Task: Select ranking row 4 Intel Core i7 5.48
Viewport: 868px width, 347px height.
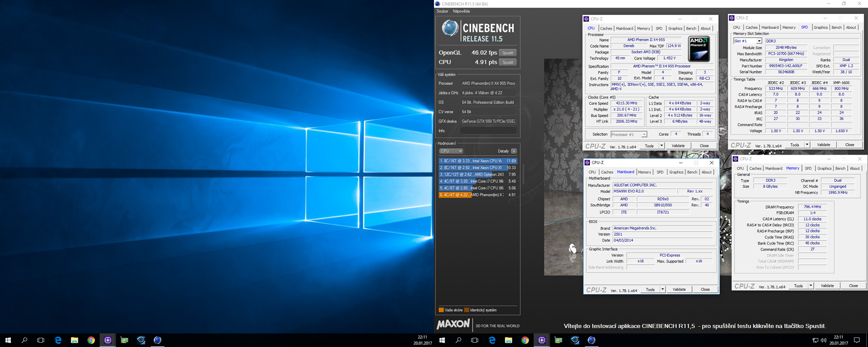Action: tap(478, 181)
